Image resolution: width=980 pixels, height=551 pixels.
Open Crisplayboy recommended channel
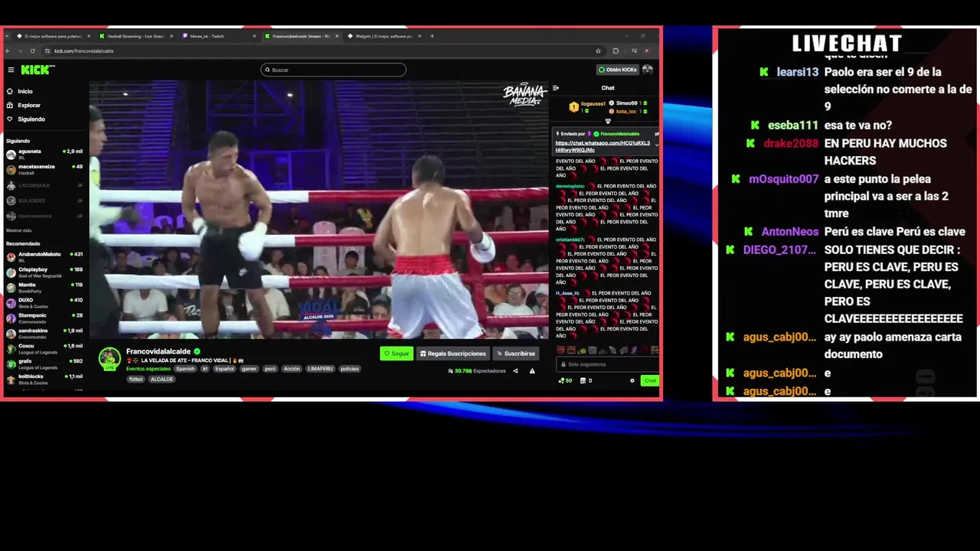click(44, 271)
